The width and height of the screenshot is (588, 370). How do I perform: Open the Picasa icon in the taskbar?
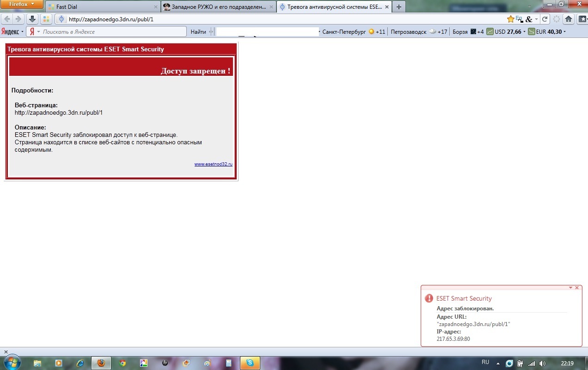[144, 363]
